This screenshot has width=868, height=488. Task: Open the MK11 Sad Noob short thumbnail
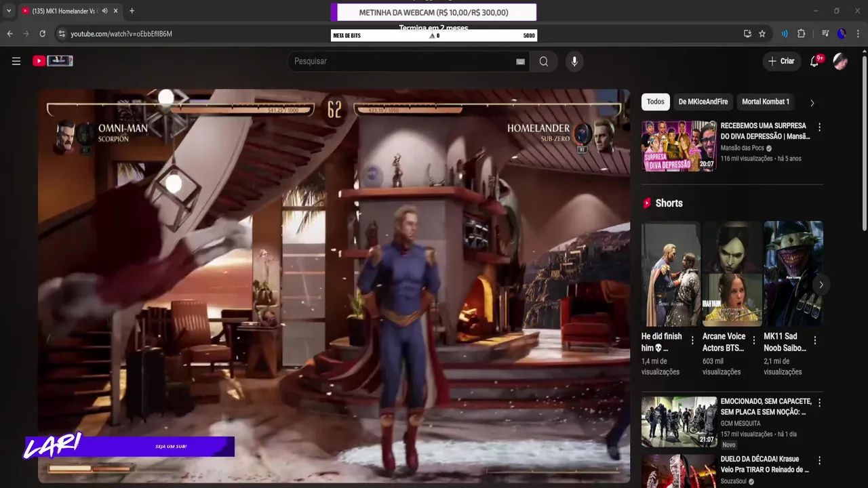point(793,274)
